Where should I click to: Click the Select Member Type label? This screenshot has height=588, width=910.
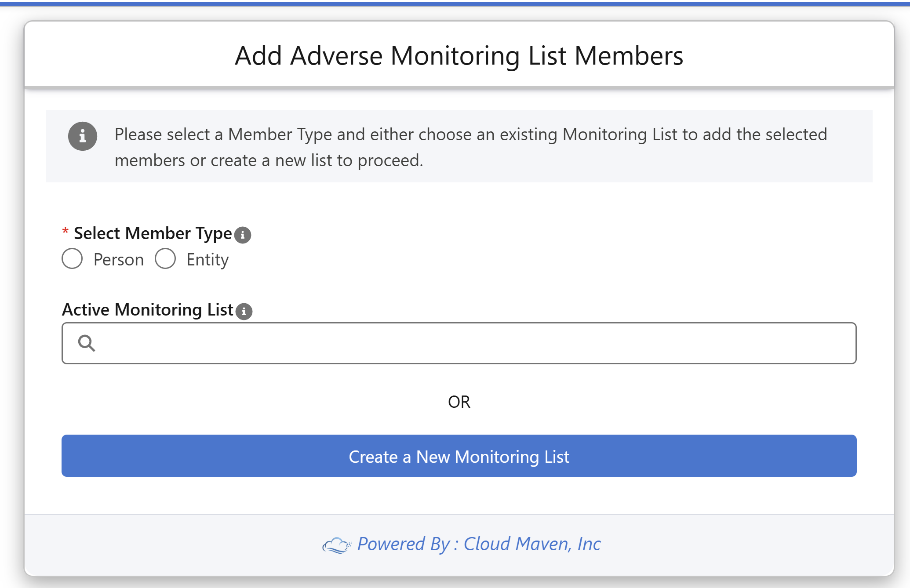[153, 233]
